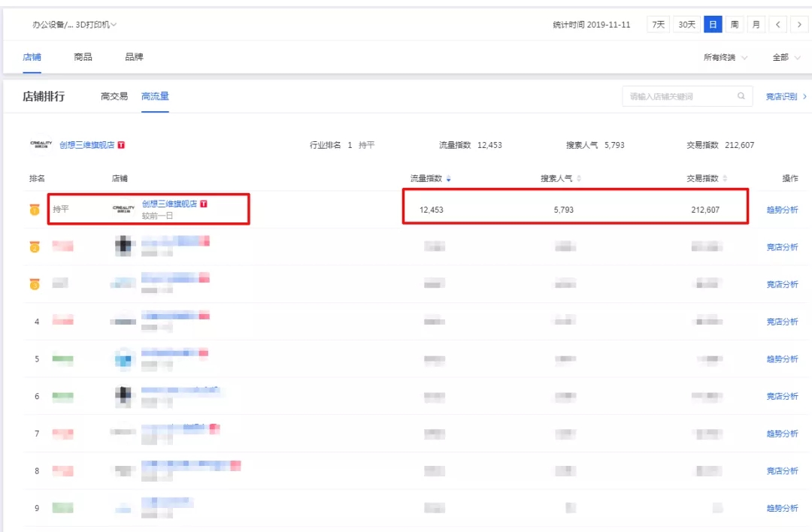This screenshot has height=532, width=812.
Task: Expand the 所有终端 dropdown
Action: point(725,57)
